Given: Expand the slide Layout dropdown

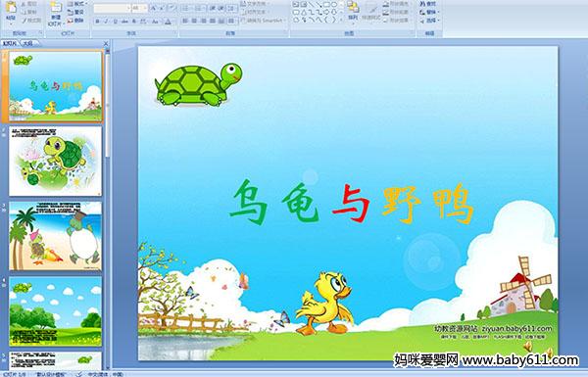Looking at the screenshot, I should coord(76,4).
